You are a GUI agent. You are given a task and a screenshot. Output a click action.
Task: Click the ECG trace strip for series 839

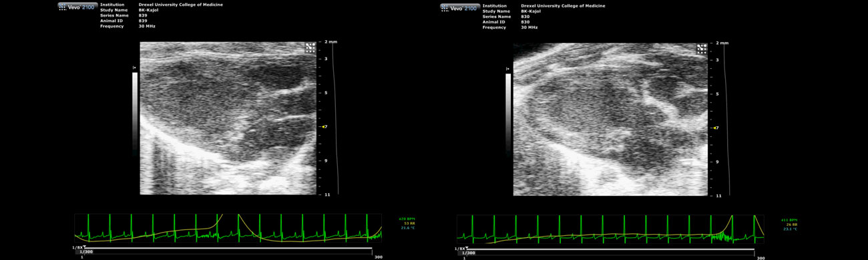pyautogui.click(x=228, y=228)
